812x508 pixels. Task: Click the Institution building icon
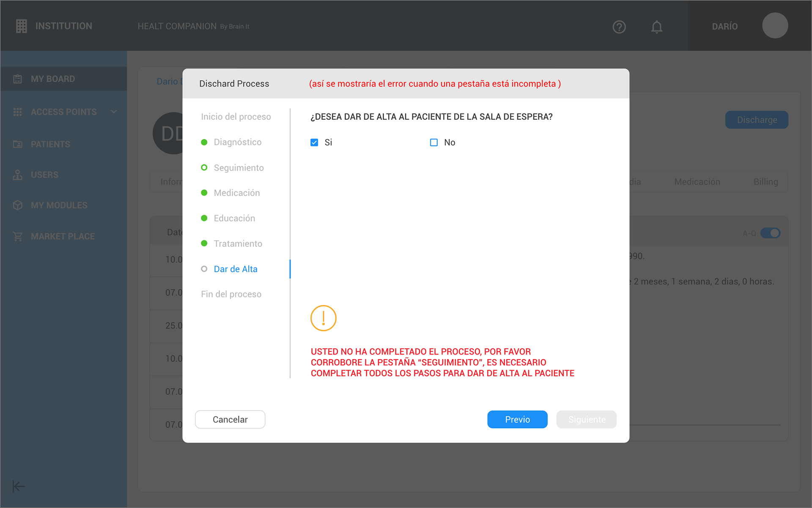21,26
